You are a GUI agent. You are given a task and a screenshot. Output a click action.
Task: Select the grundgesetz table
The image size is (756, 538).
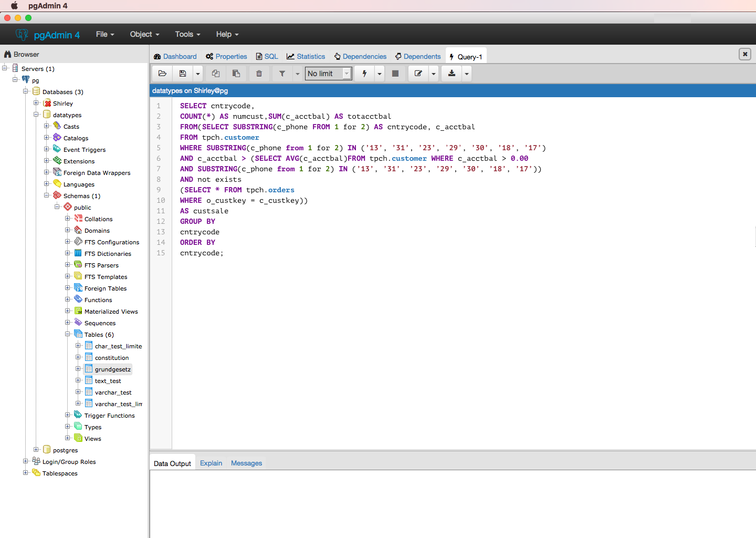pos(112,369)
